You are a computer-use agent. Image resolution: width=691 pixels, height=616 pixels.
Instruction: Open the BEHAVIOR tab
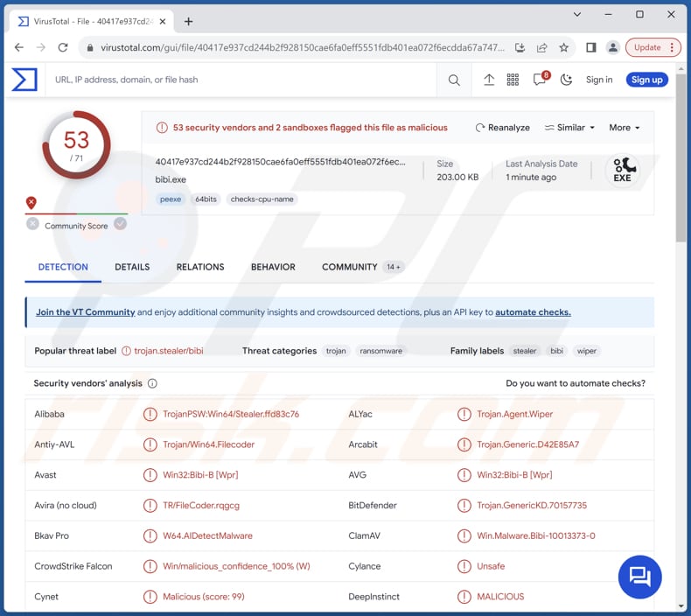(273, 267)
